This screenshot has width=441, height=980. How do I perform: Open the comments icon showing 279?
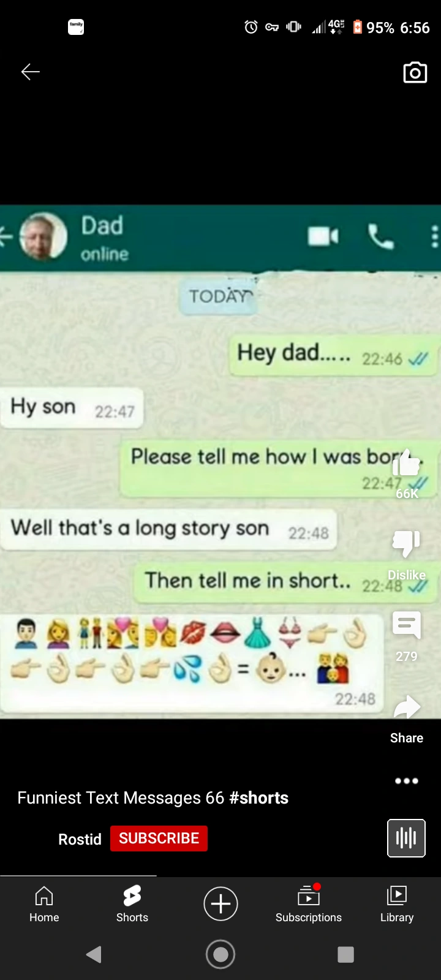[407, 625]
